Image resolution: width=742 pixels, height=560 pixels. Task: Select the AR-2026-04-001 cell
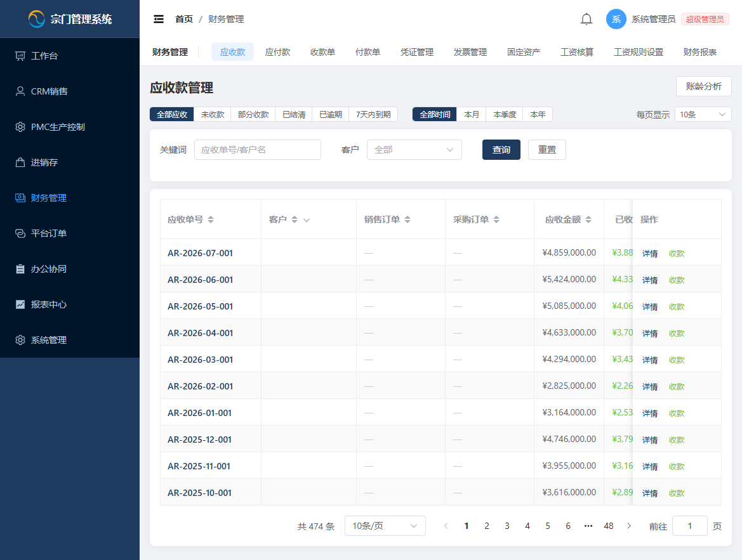pyautogui.click(x=211, y=332)
